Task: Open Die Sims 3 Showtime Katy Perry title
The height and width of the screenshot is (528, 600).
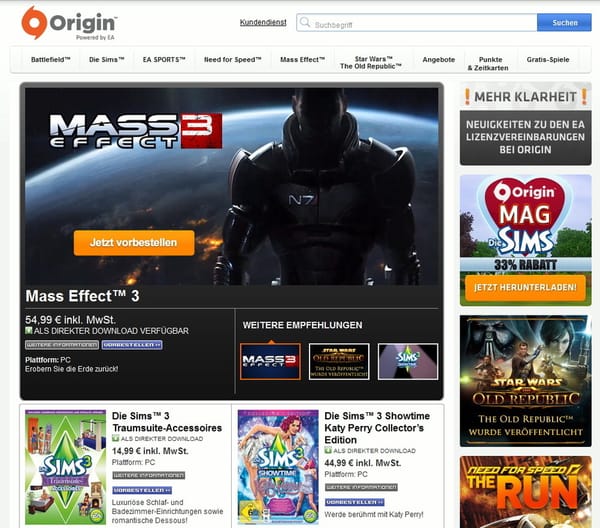Action: (377, 428)
